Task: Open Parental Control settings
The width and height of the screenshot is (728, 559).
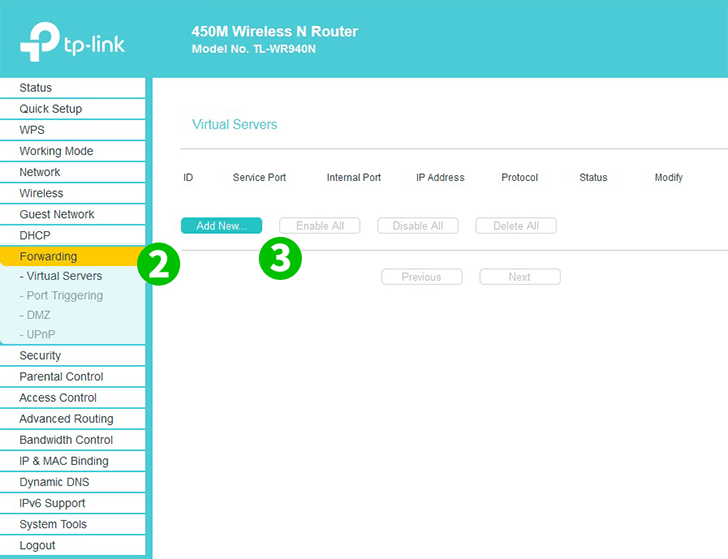Action: click(x=63, y=377)
